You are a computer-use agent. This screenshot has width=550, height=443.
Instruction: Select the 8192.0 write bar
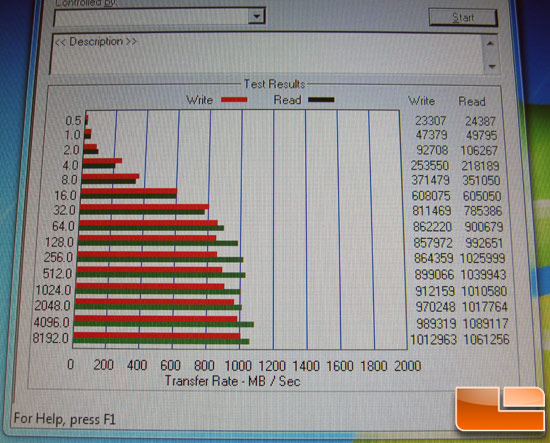(157, 336)
